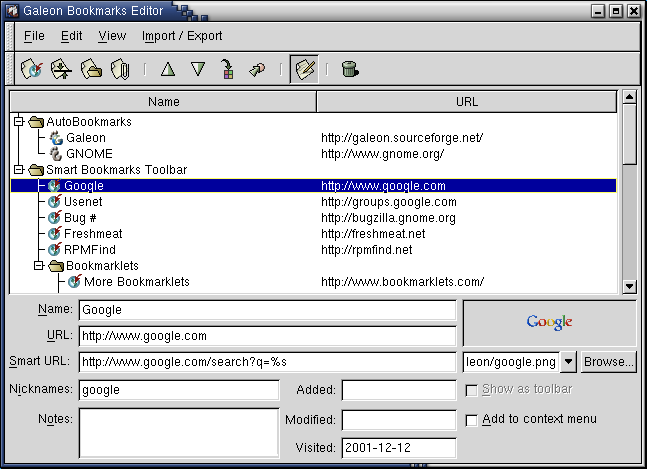Click the Bug # smart bookmark icon
This screenshot has height=469, width=647.
54,217
